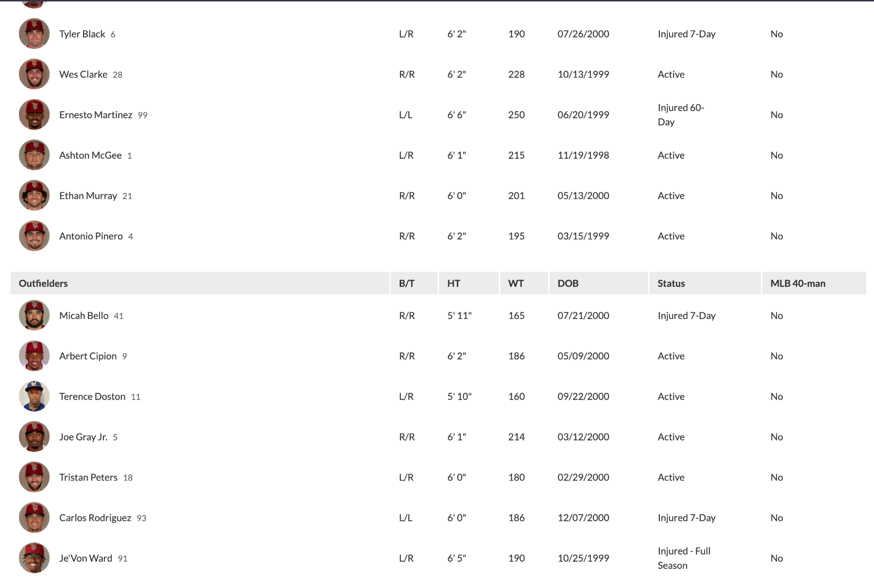
Task: Open Ashton McGee's player page
Action: tap(90, 155)
